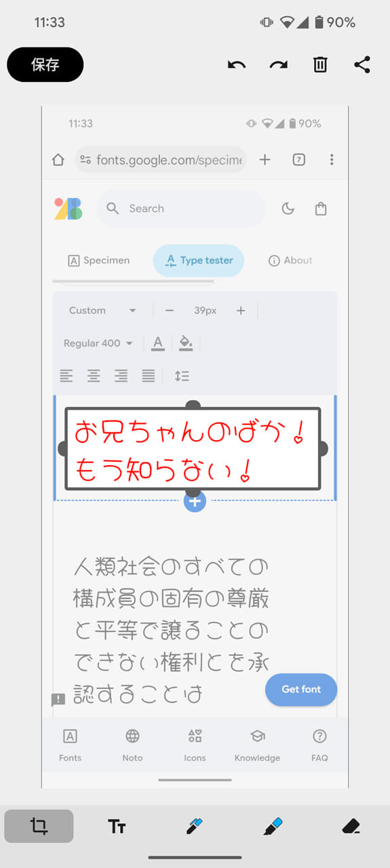Open the share icon
390x868 pixels.
(362, 64)
